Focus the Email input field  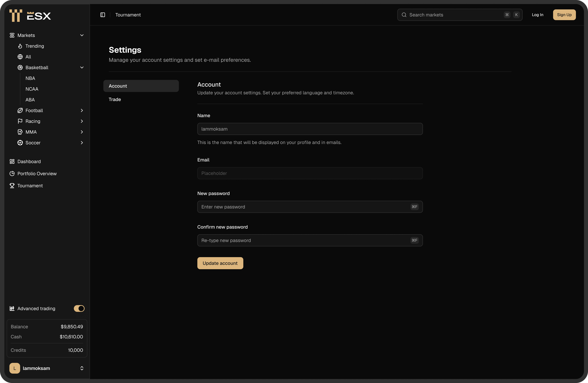click(310, 173)
